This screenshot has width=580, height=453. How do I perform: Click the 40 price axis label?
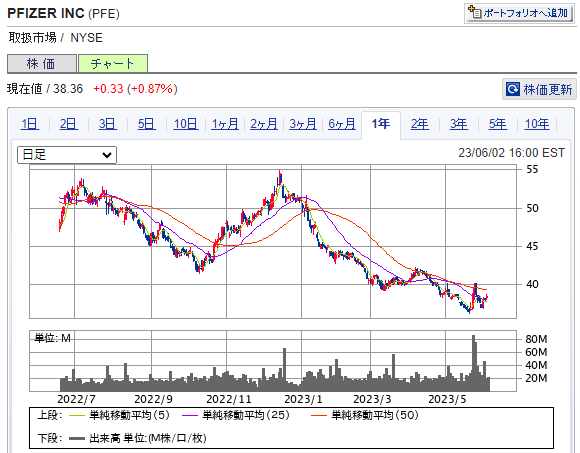click(532, 284)
